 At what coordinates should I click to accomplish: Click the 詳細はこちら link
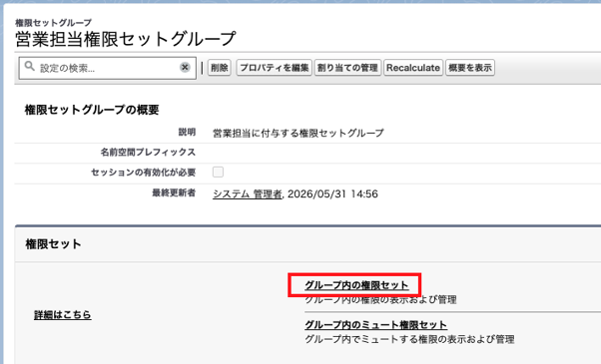tap(63, 314)
